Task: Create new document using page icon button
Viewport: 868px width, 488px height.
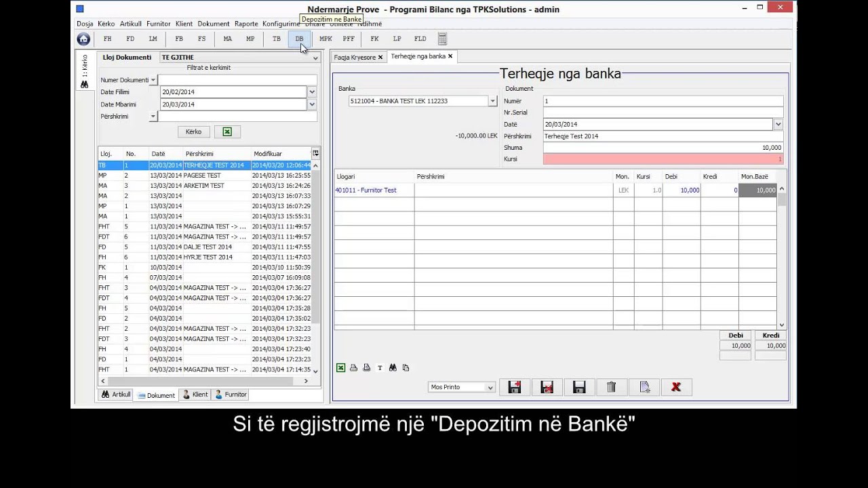Action: 644,387
